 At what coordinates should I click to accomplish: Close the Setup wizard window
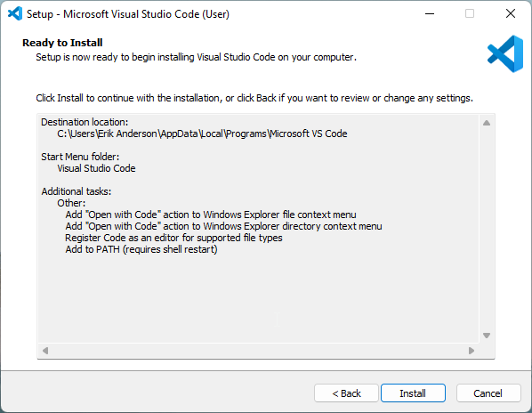pyautogui.click(x=511, y=14)
